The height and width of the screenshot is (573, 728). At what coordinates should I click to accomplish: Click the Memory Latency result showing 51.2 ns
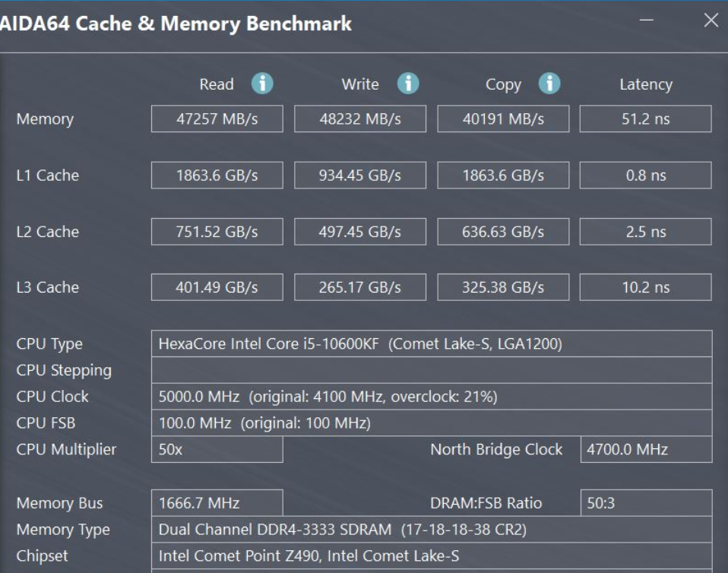coord(645,119)
